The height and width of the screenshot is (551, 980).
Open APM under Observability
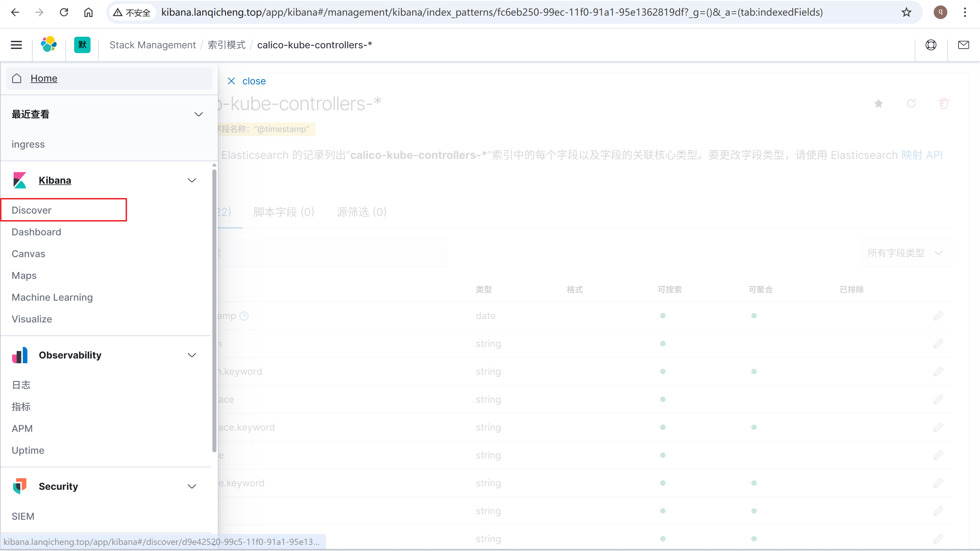point(22,429)
